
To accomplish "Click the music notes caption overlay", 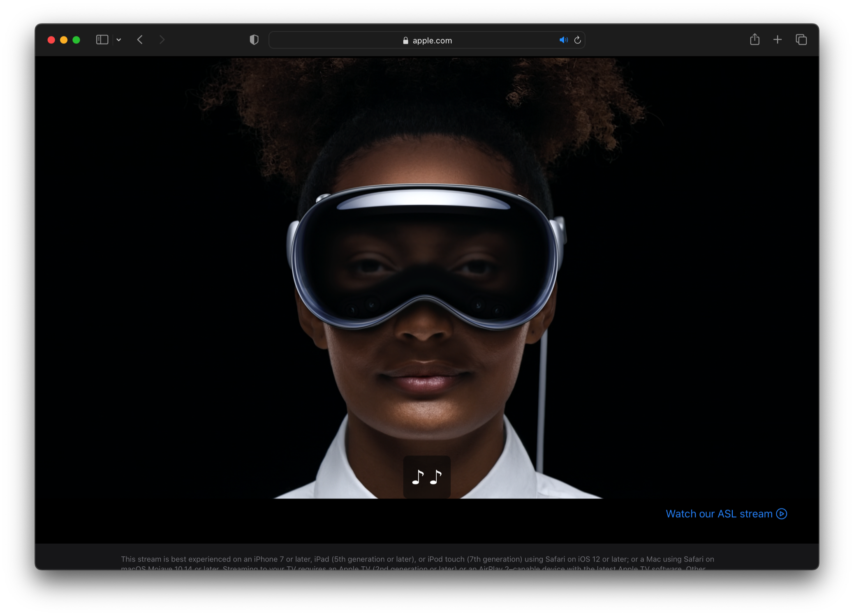I will click(427, 477).
